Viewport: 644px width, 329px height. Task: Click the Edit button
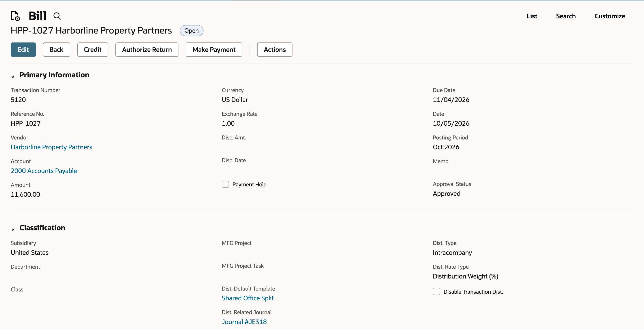(23, 49)
